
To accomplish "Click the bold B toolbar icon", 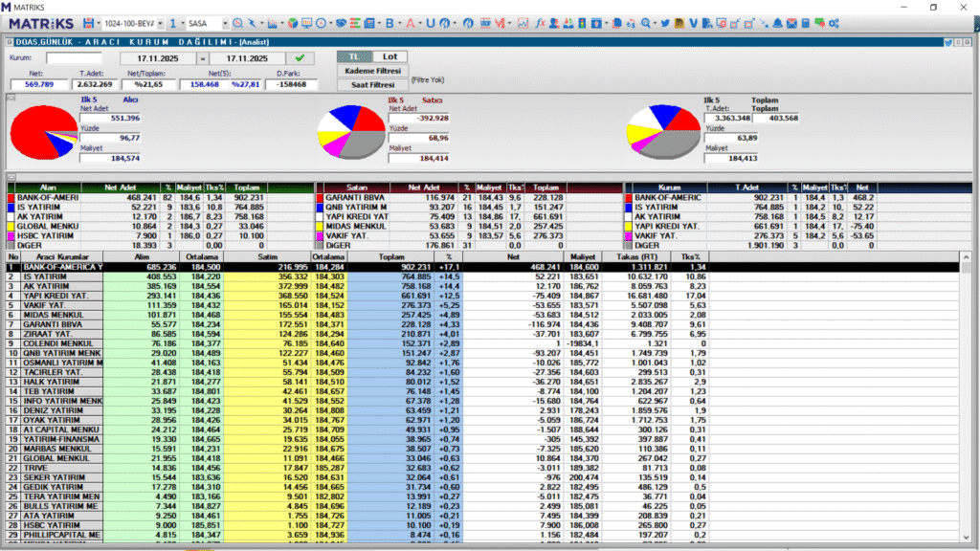I will (x=389, y=22).
